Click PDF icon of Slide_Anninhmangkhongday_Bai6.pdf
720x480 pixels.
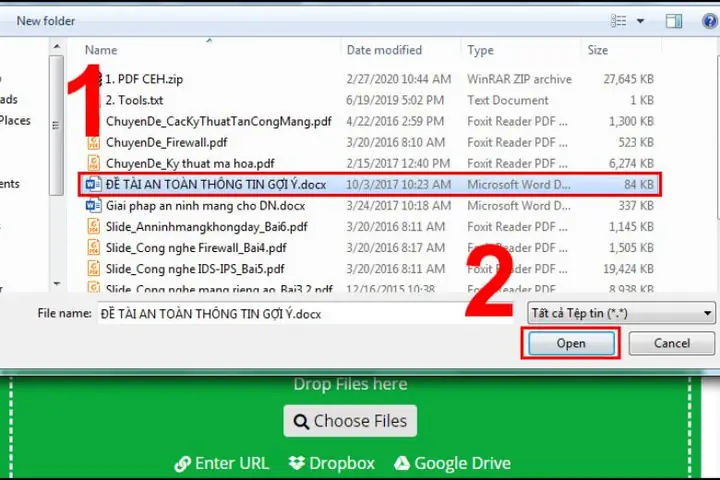(94, 226)
